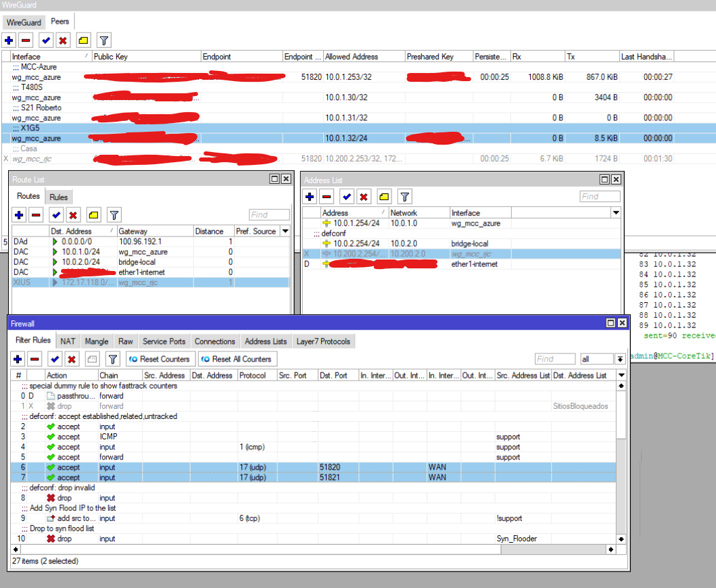This screenshot has height=588, width=716.
Task: Open the Raw tab in Firewall
Action: (126, 341)
